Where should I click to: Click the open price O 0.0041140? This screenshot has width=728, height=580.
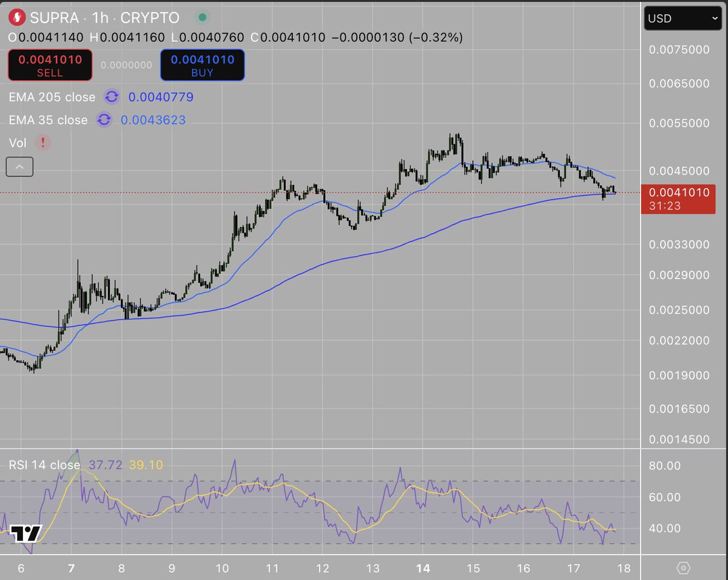[47, 38]
